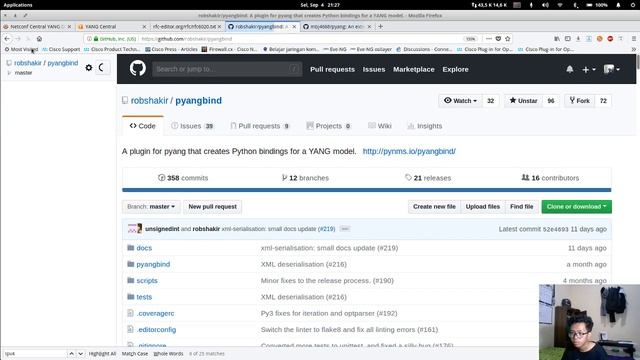Open Firefox library icon
This screenshot has width=640, height=360.
tap(557, 38)
